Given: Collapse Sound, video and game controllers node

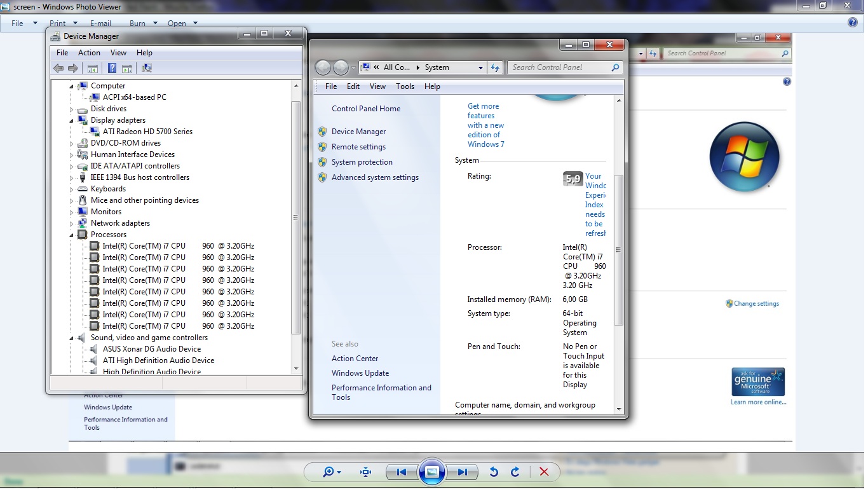Looking at the screenshot, I should pyautogui.click(x=72, y=338).
